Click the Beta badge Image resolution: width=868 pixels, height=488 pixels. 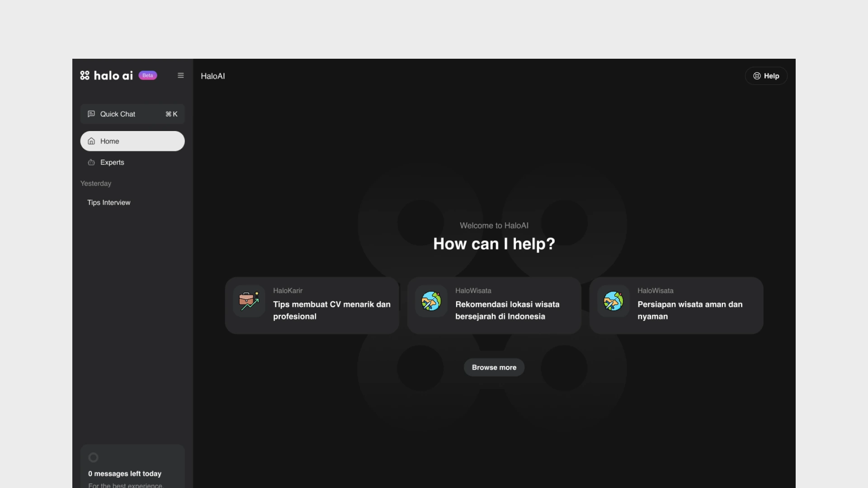[148, 75]
